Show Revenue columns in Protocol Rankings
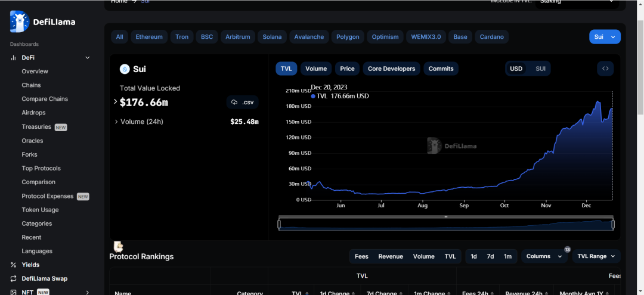Image resolution: width=644 pixels, height=295 pixels. point(391,256)
